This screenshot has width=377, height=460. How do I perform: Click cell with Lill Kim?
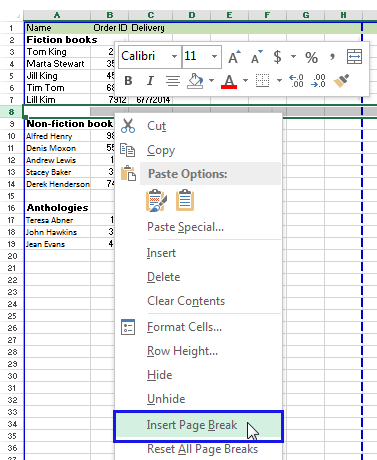(x=57, y=100)
